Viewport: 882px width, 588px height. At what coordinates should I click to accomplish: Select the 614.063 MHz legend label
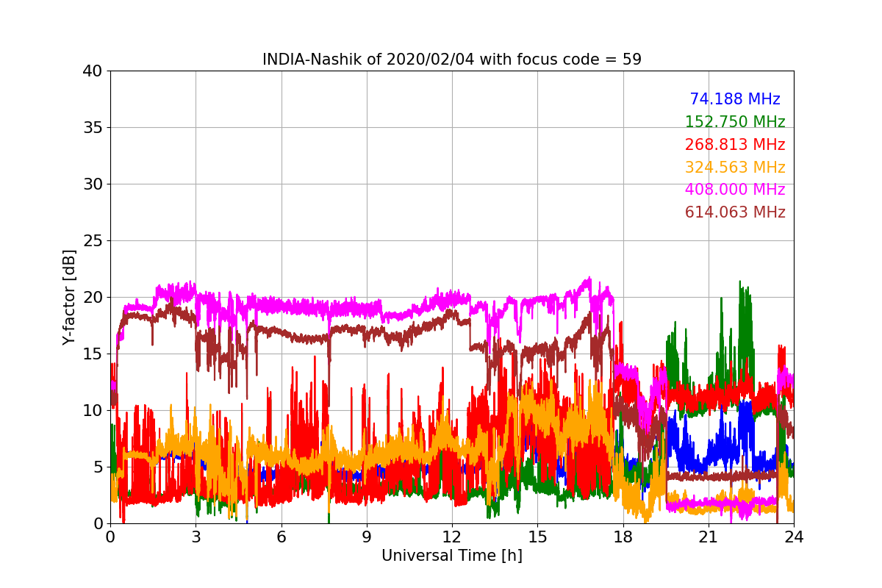tap(735, 212)
